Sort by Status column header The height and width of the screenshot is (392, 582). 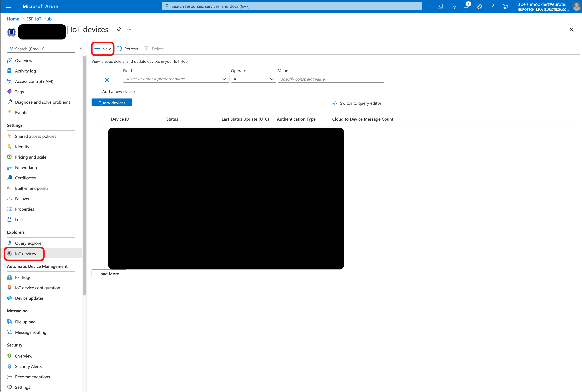(172, 119)
